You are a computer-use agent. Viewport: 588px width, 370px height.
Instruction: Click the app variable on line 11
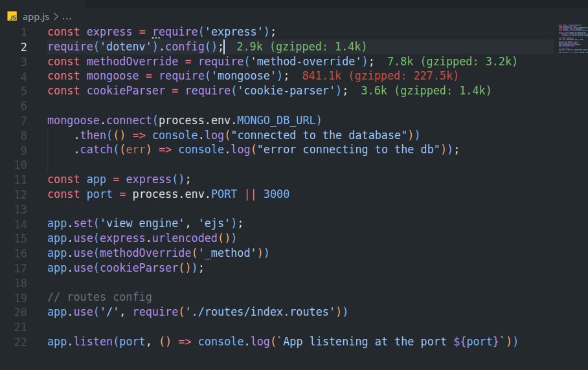click(x=96, y=179)
